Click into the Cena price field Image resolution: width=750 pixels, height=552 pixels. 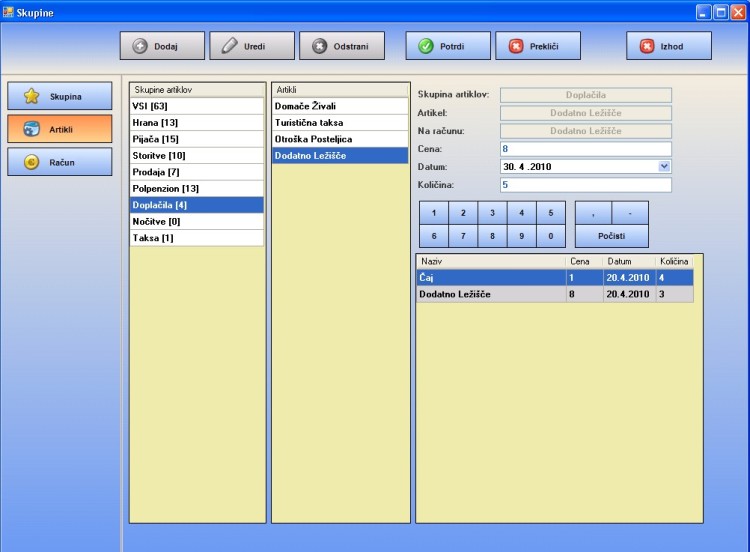pos(585,148)
